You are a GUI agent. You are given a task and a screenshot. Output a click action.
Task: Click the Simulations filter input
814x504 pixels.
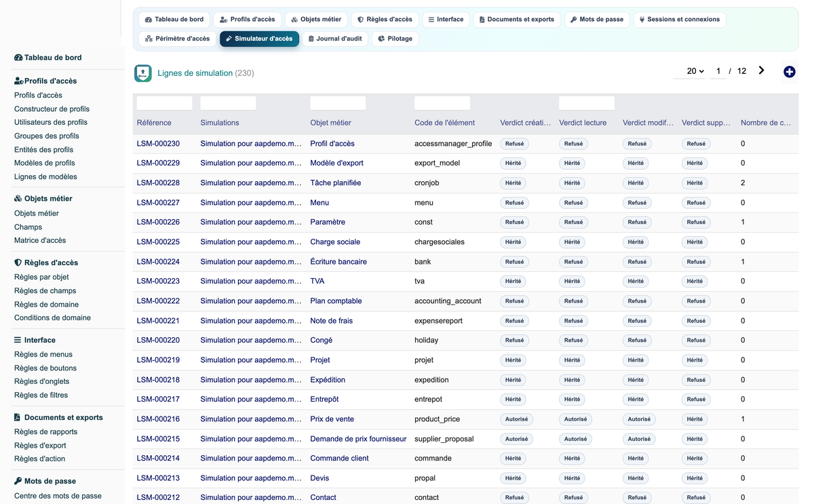pyautogui.click(x=229, y=103)
